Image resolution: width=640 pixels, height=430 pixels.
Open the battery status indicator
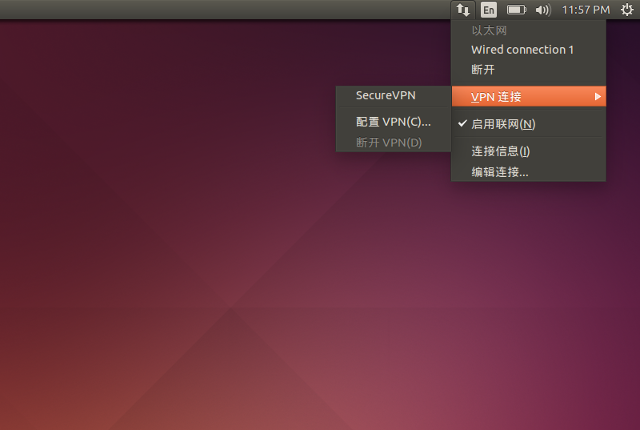click(x=516, y=10)
